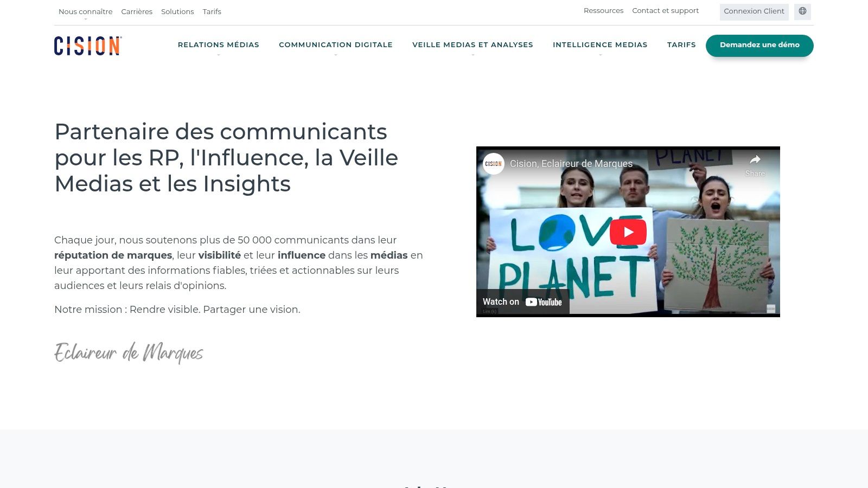868x488 pixels.
Task: Expand the Relations Médias menu chevron
Action: pyautogui.click(x=219, y=55)
